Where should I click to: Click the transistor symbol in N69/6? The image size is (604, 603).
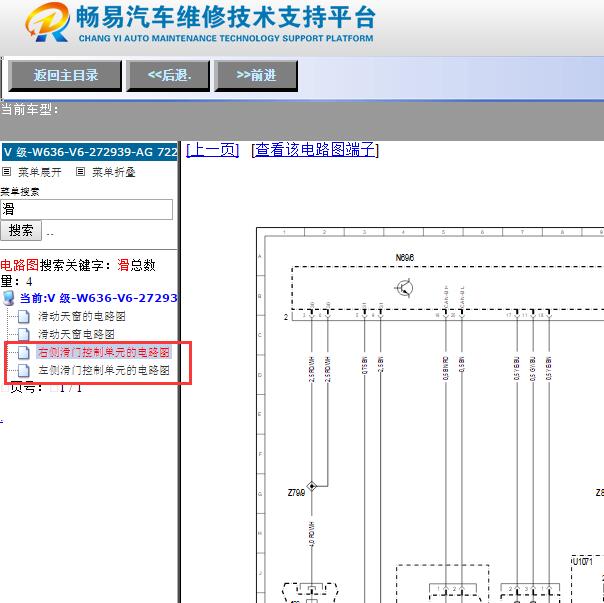(x=404, y=287)
